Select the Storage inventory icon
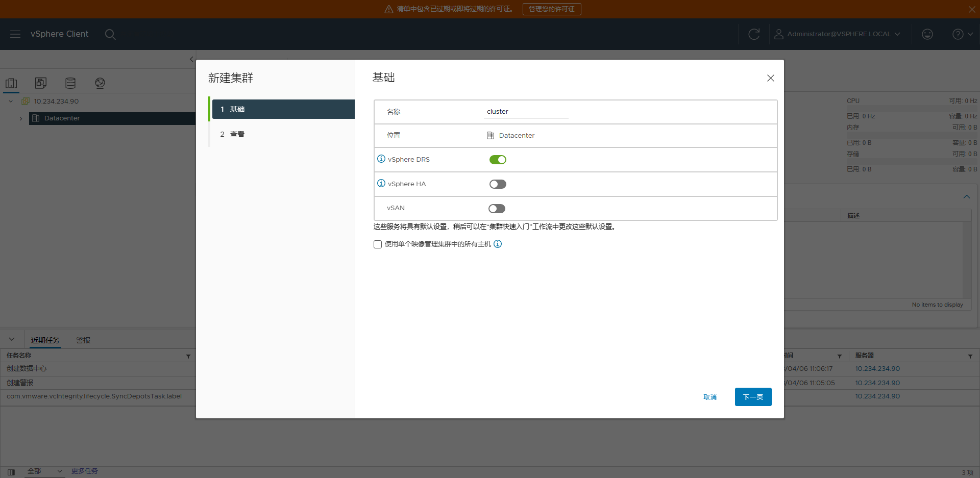 [70, 83]
